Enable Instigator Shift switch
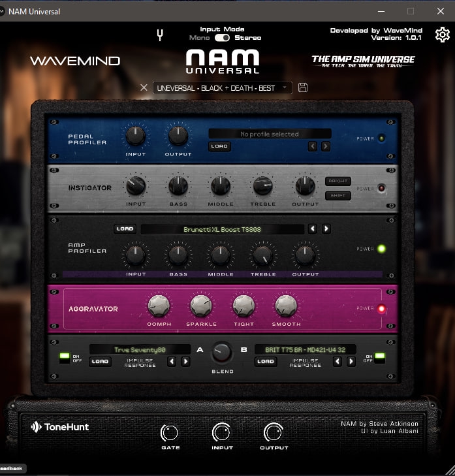The width and height of the screenshot is (455, 476). pos(338,195)
